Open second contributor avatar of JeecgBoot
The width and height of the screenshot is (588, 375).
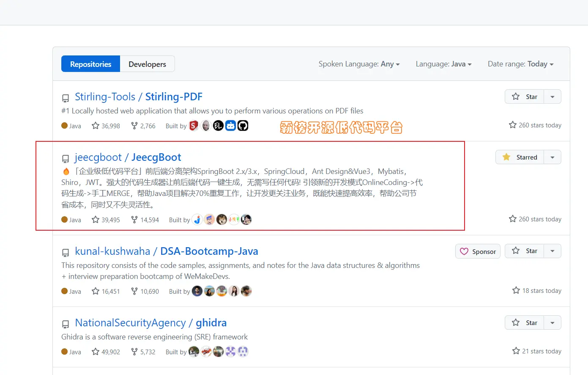(x=209, y=220)
